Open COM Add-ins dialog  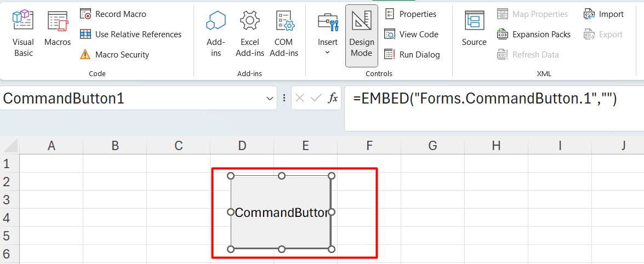(284, 33)
